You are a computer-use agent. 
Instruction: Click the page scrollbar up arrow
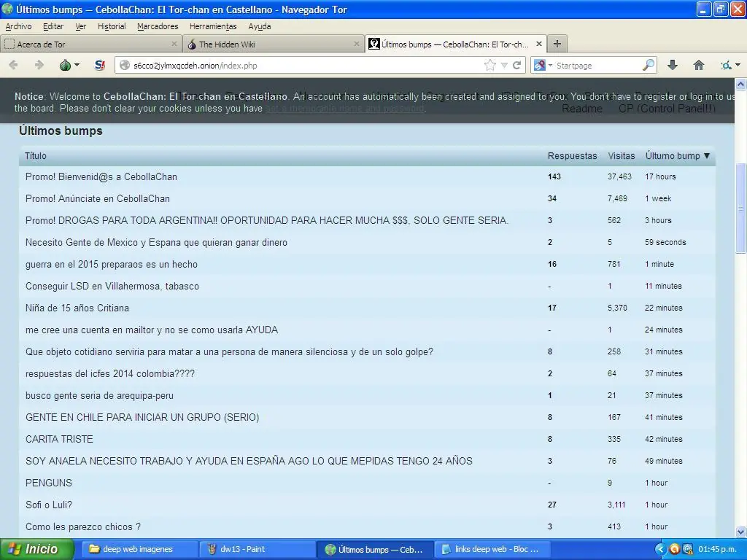tap(741, 85)
